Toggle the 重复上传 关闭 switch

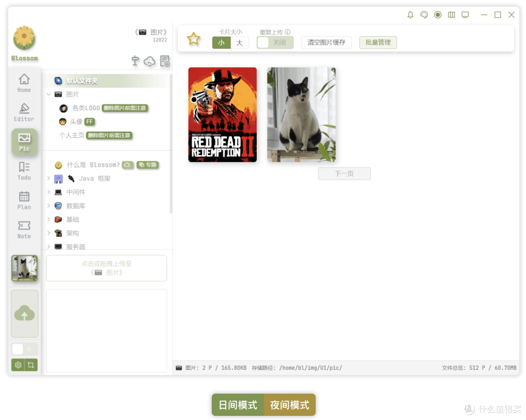tap(275, 43)
